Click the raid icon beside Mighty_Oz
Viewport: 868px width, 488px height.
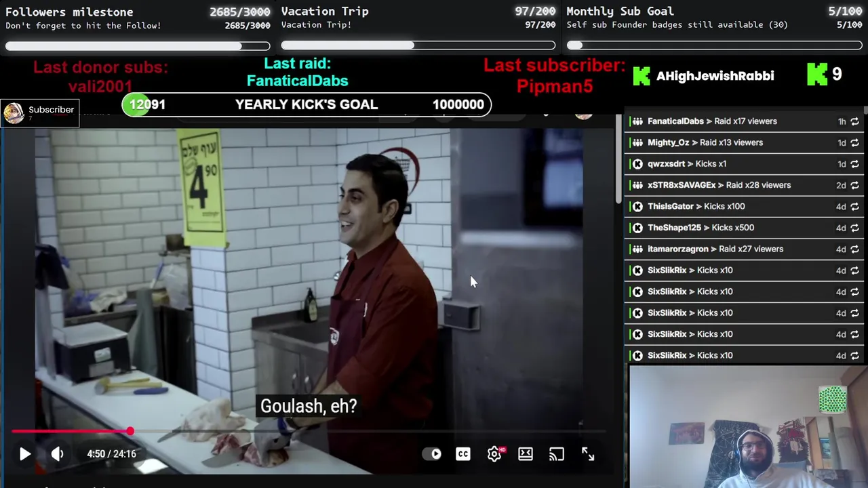(637, 142)
